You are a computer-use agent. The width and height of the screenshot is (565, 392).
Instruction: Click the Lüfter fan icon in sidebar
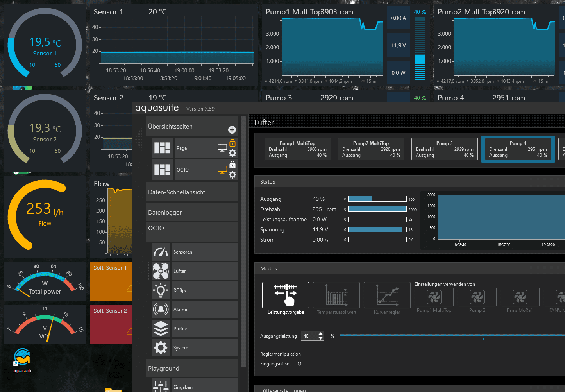[161, 271]
